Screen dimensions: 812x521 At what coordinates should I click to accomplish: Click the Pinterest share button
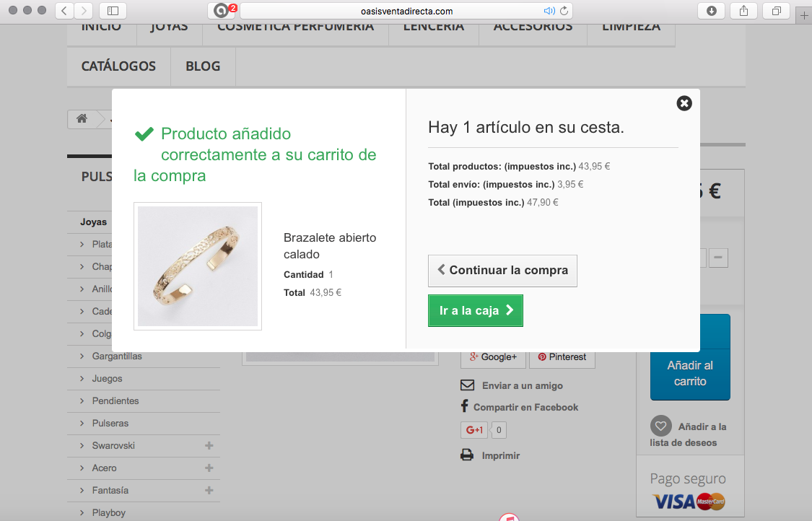point(562,356)
